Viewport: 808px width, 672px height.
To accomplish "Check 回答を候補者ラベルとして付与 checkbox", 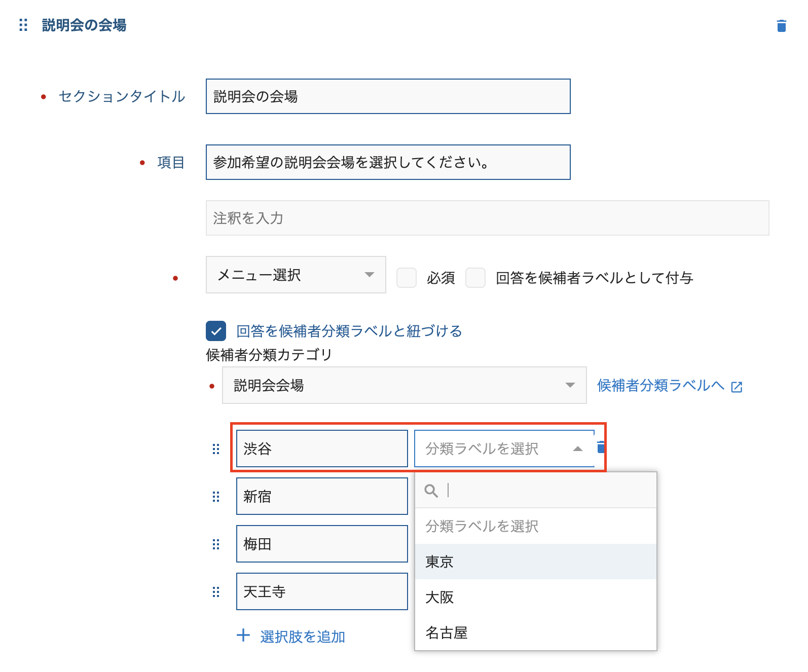I will 475,278.
